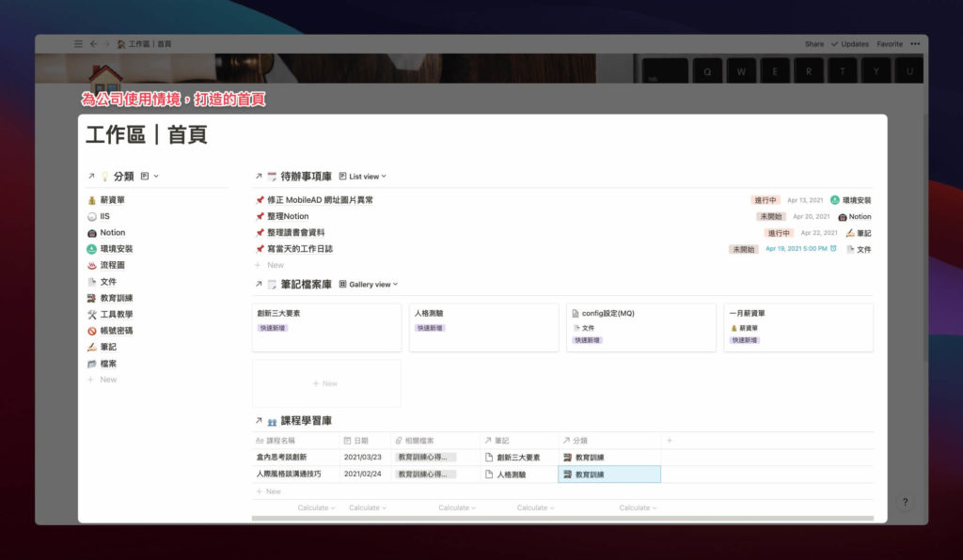963x560 pixels.
Task: Mark page as Favorite
Action: click(890, 44)
